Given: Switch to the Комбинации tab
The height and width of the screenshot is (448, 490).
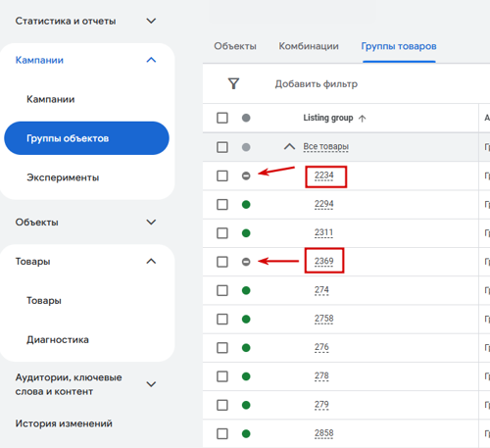Looking at the screenshot, I should point(309,46).
